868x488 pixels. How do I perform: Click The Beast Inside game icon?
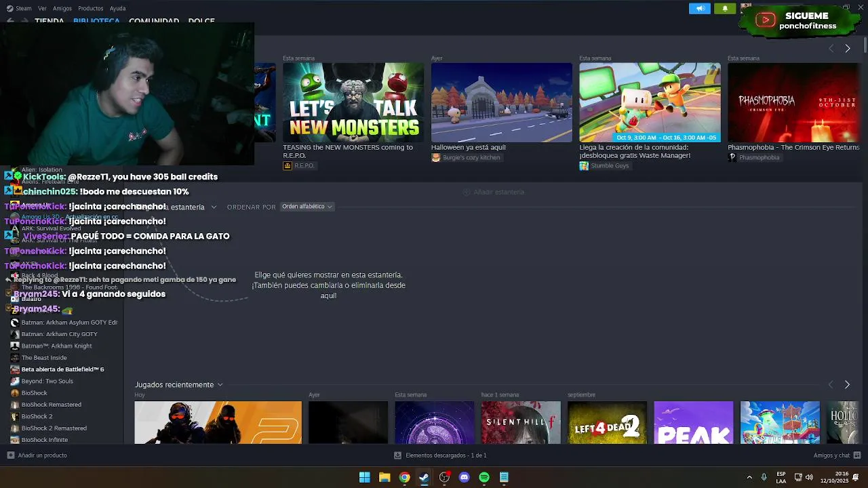click(x=14, y=358)
